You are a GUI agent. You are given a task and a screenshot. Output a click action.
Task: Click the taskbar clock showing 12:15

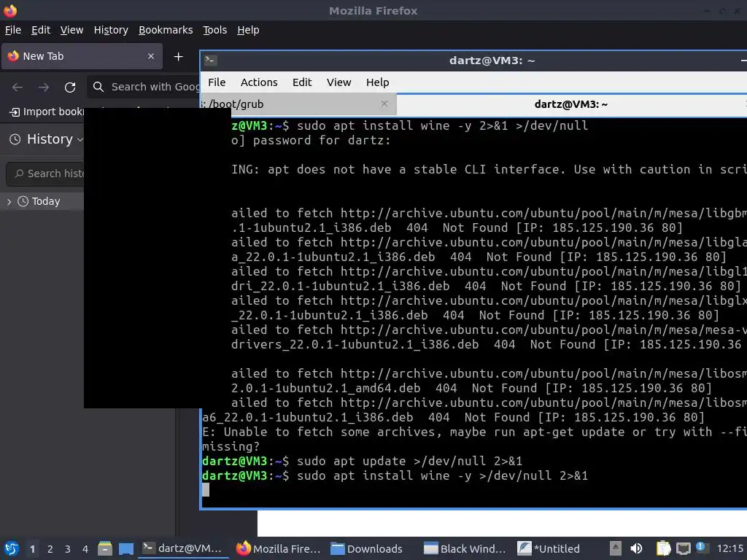point(729,548)
